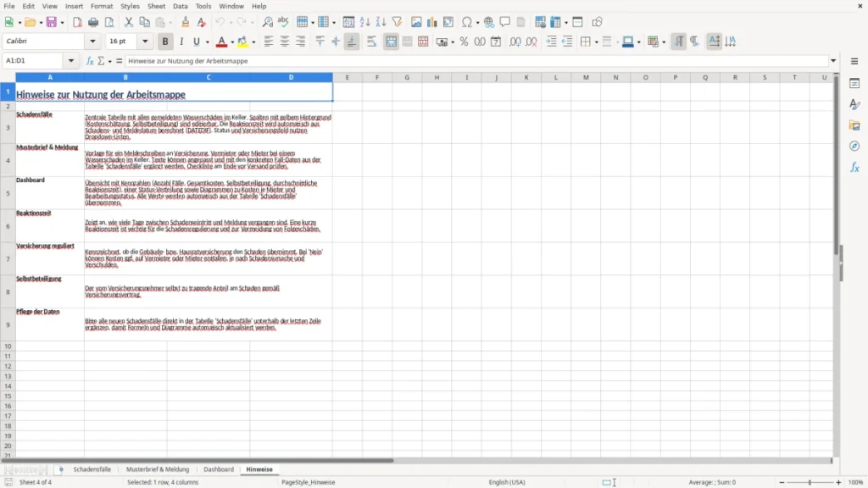Expand Name Box dropdown arrow
Screen dimensions: 868x488
71,60
